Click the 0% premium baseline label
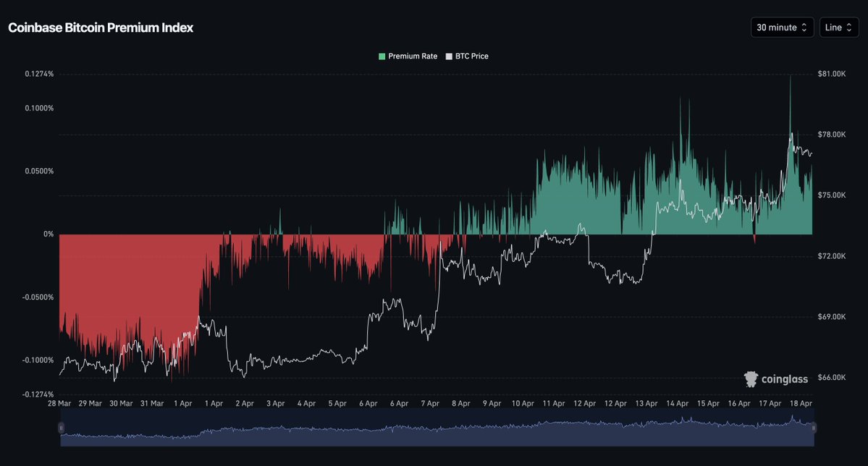Screen dimensions: 868x466 (x=49, y=234)
